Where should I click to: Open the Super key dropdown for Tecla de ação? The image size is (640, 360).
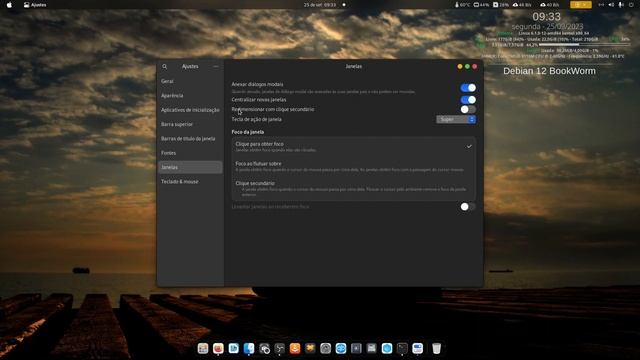(456, 119)
